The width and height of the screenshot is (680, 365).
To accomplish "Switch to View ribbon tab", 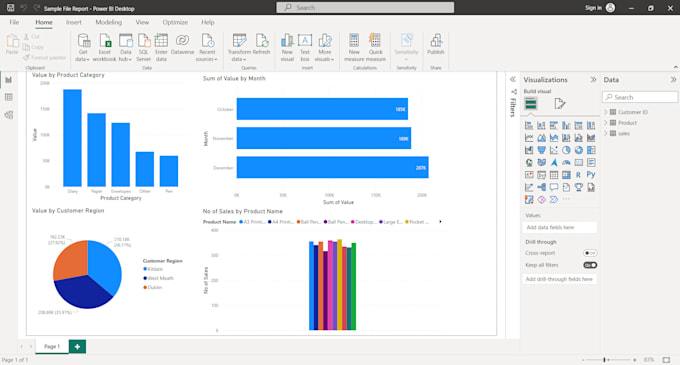I will (x=142, y=22).
